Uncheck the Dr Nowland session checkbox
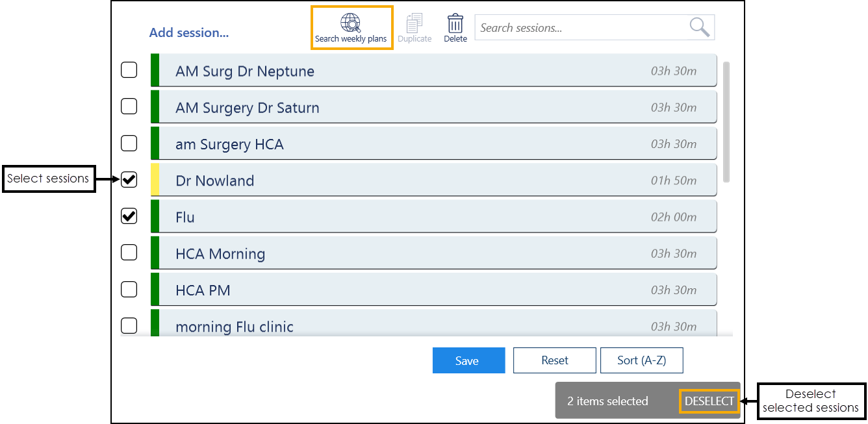Screen dimensions: 868x424 click(x=129, y=180)
